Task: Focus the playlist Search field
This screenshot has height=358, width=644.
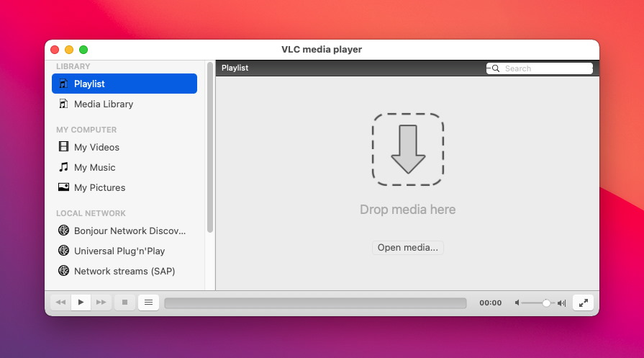Action: tap(540, 68)
